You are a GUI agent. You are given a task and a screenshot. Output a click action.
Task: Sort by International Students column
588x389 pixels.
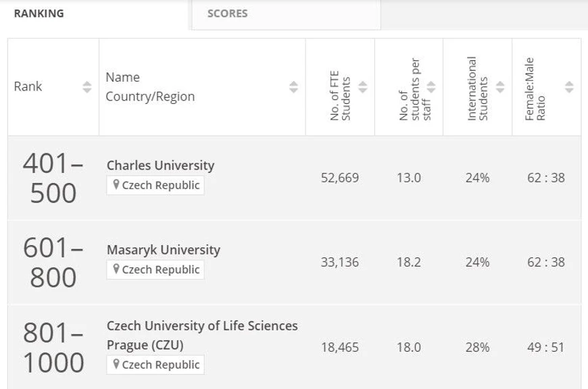coord(500,86)
